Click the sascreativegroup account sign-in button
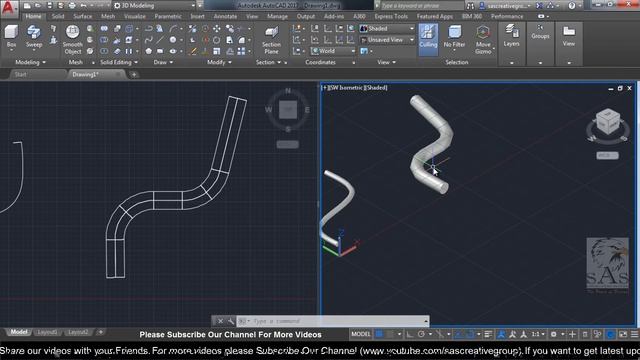 (x=504, y=6)
